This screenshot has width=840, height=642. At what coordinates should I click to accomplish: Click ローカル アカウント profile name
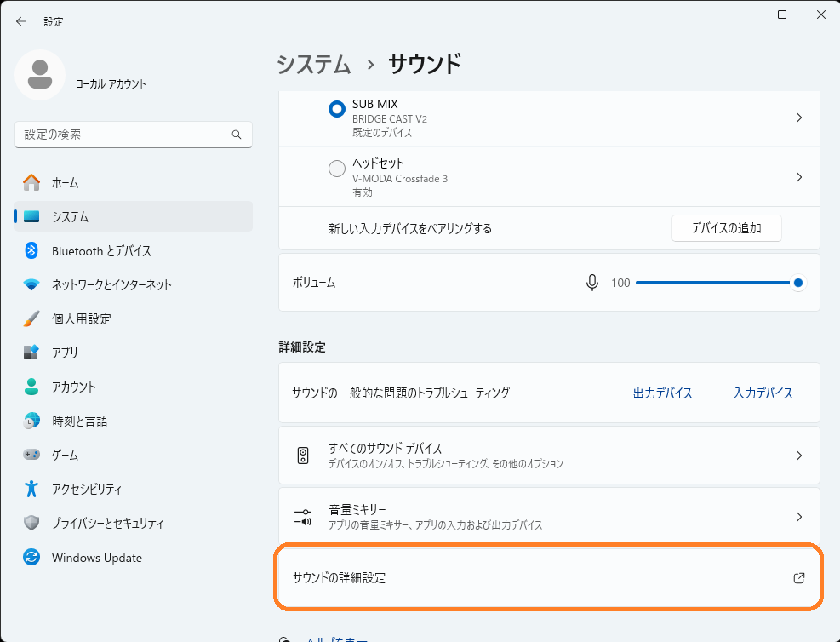(x=111, y=84)
